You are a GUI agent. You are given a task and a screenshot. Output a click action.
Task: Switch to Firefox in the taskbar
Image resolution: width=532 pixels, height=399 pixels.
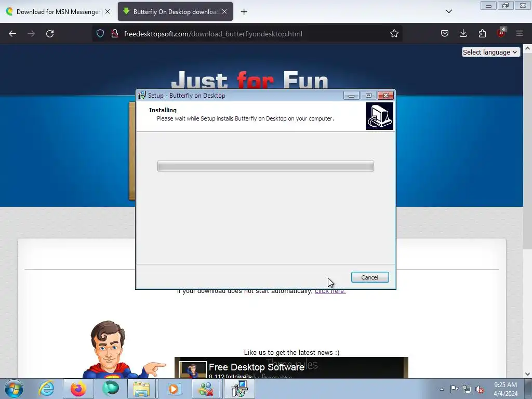78,389
